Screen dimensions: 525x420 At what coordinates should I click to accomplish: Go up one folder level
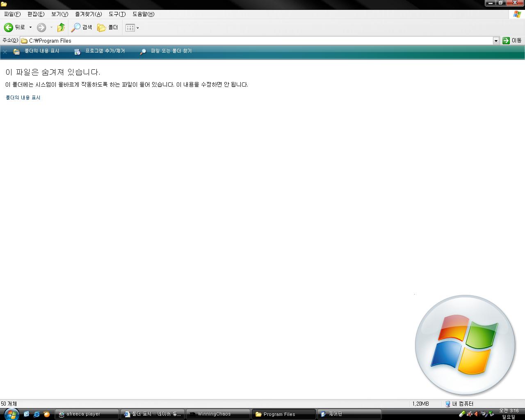(61, 27)
